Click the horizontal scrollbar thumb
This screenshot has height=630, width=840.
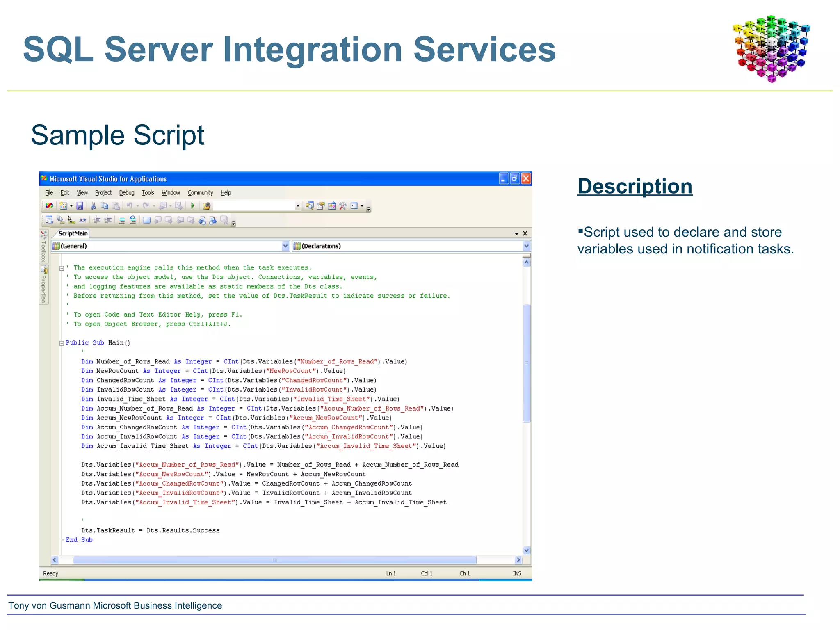275,560
